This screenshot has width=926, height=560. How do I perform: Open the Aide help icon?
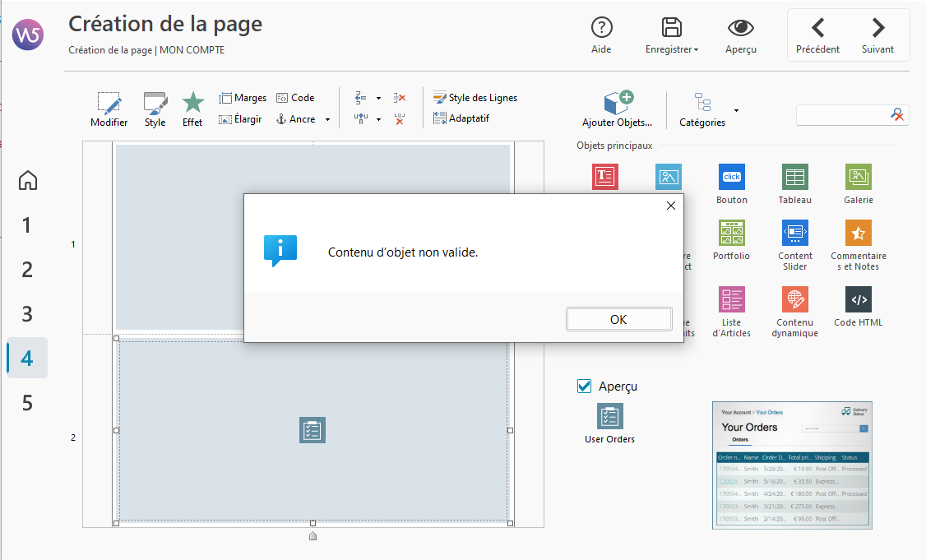tap(601, 36)
